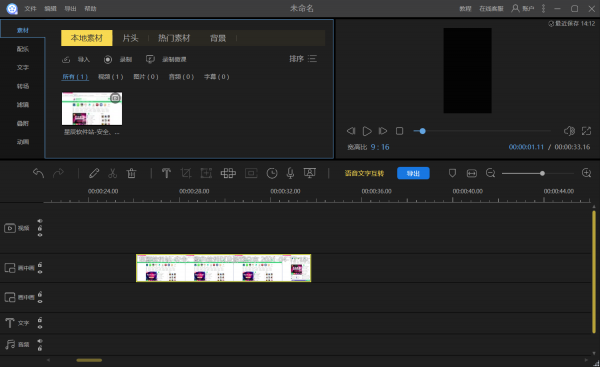This screenshot has width=600, height=367.
Task: Switch to the 片头 tab
Action: tap(130, 38)
